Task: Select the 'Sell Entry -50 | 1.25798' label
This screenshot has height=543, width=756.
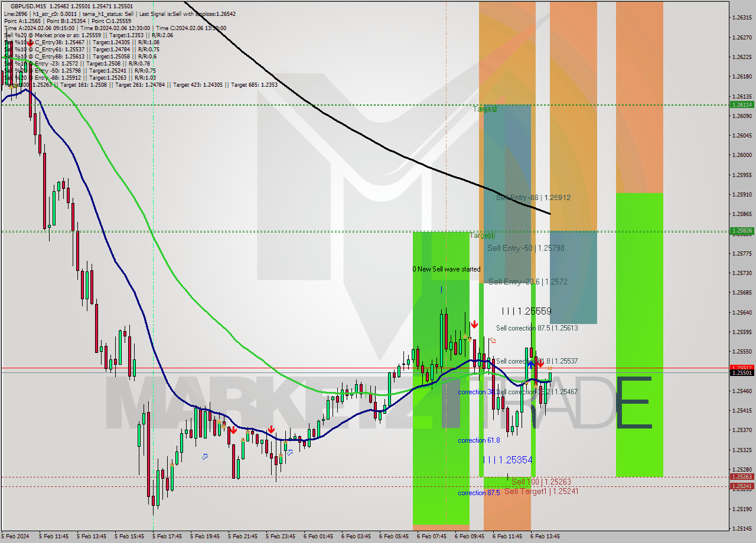Action: (526, 248)
